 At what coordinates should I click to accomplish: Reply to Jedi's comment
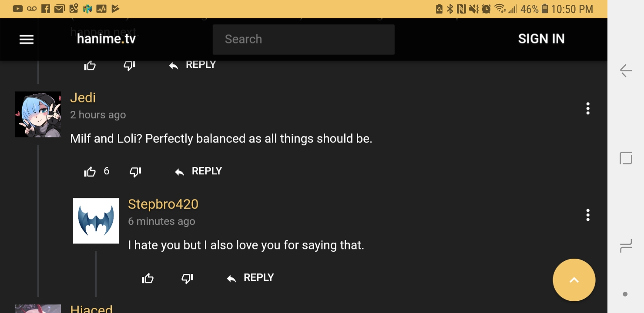coord(198,171)
